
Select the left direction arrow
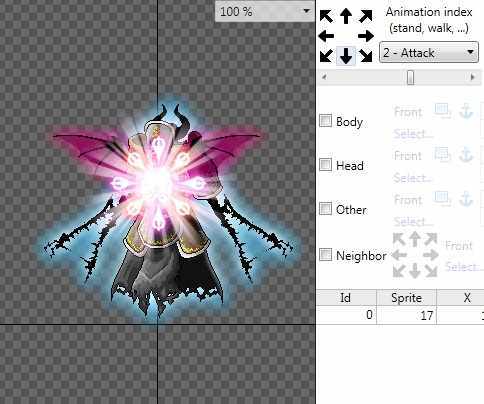pyautogui.click(x=326, y=36)
